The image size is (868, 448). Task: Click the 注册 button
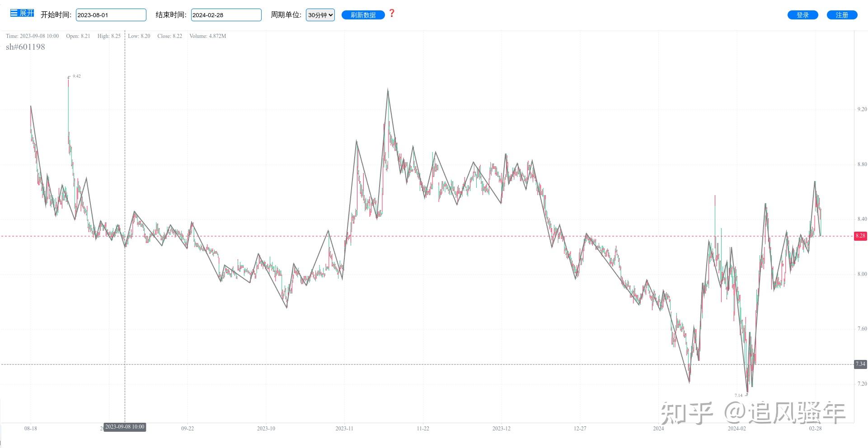pos(842,15)
